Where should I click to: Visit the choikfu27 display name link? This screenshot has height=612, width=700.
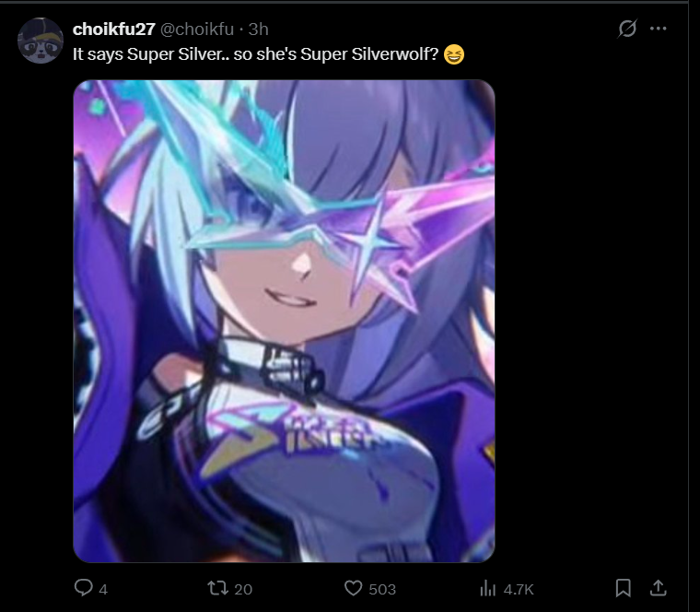click(x=114, y=29)
